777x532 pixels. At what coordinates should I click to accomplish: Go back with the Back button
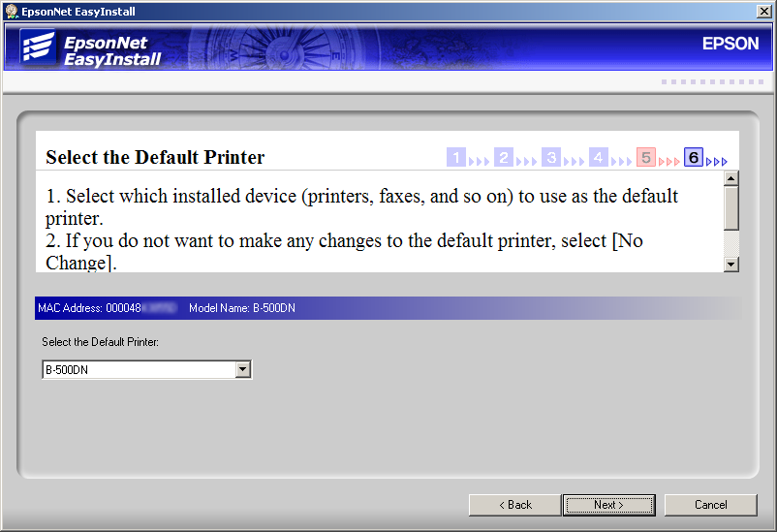514,505
